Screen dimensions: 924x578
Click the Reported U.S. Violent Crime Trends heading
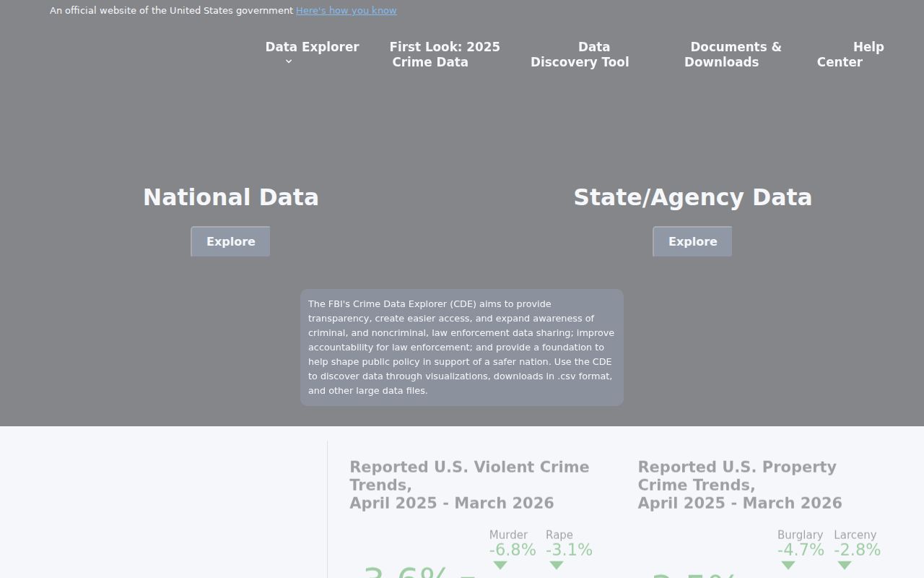(470, 485)
